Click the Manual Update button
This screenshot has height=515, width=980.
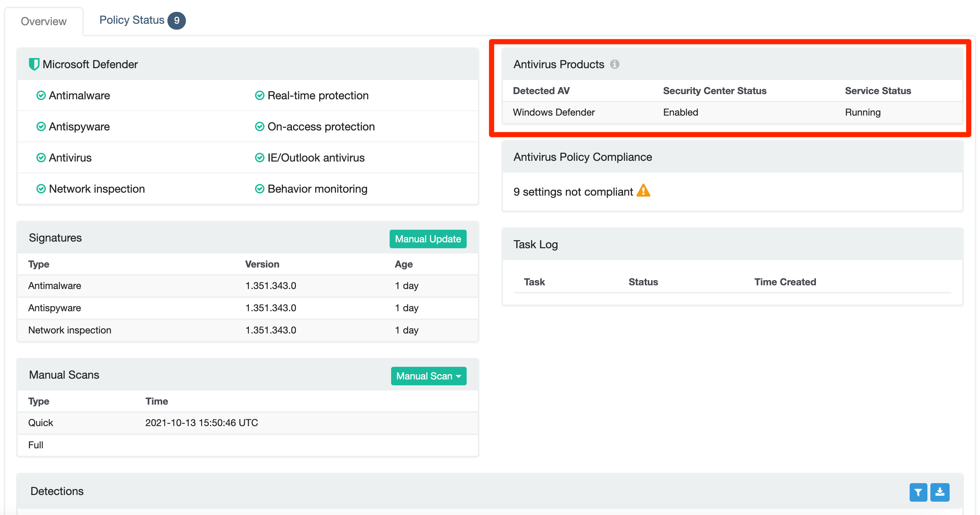[428, 239]
